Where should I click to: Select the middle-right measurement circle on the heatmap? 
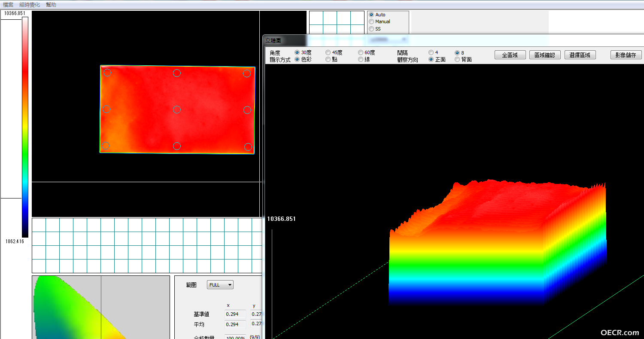[247, 110]
